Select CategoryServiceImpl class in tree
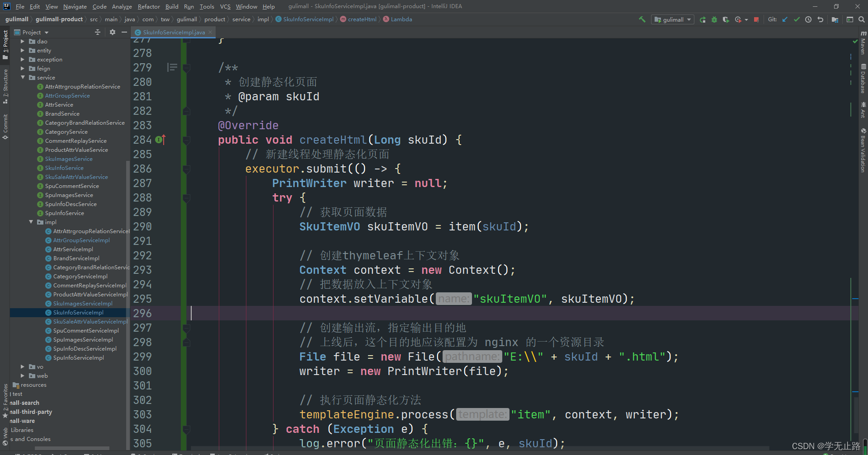Screen dimensions: 868x455 tap(80, 276)
